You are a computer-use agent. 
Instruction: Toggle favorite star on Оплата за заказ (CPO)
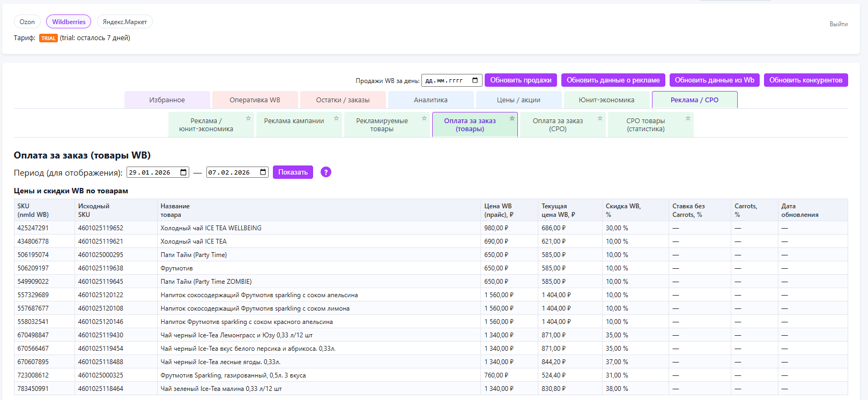click(x=600, y=118)
